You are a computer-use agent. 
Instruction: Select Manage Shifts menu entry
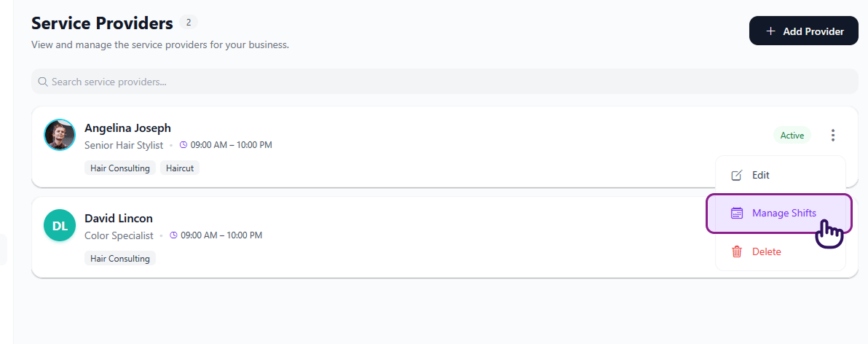784,214
